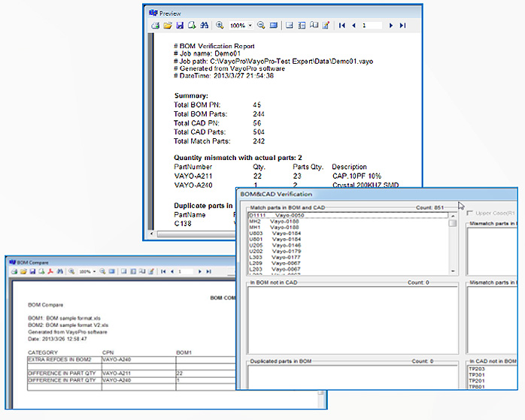Click the edit page icon in Preview toolbar
Screen dimensions: 525x420
(x=326, y=26)
